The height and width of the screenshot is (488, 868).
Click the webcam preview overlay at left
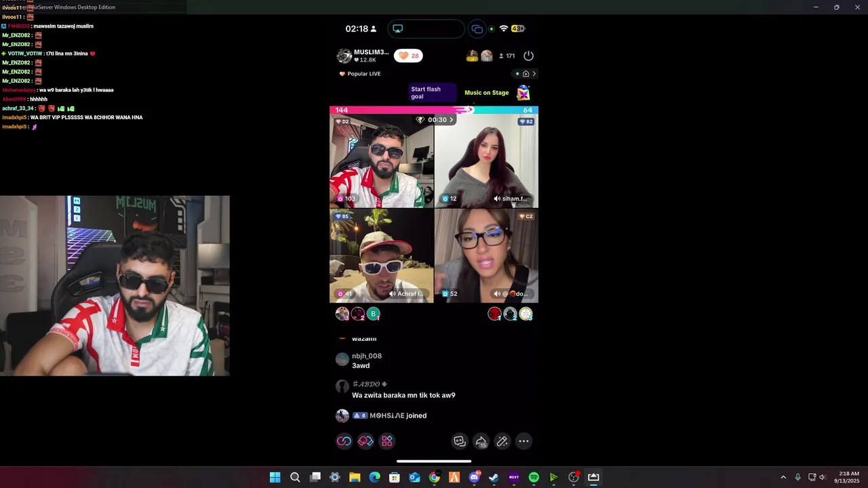click(115, 285)
